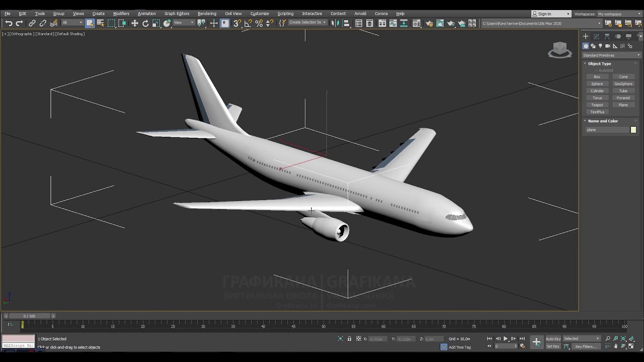Image resolution: width=644 pixels, height=362 pixels.
Task: Open Standard Primitives category dropdown
Action: pyautogui.click(x=611, y=55)
